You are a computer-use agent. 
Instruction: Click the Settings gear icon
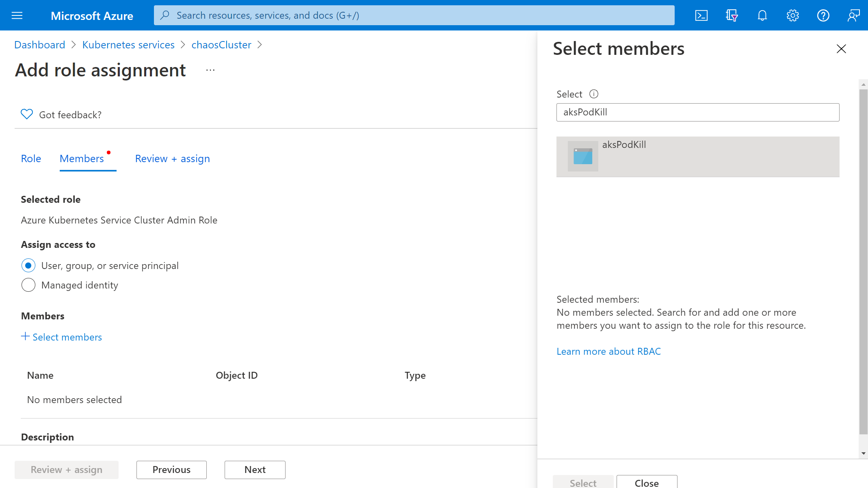point(793,15)
